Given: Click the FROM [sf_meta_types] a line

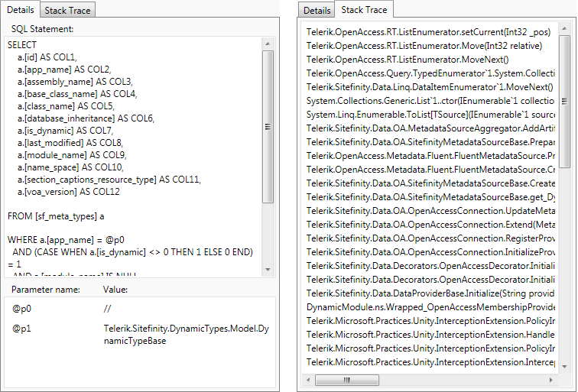Looking at the screenshot, I should coord(56,216).
